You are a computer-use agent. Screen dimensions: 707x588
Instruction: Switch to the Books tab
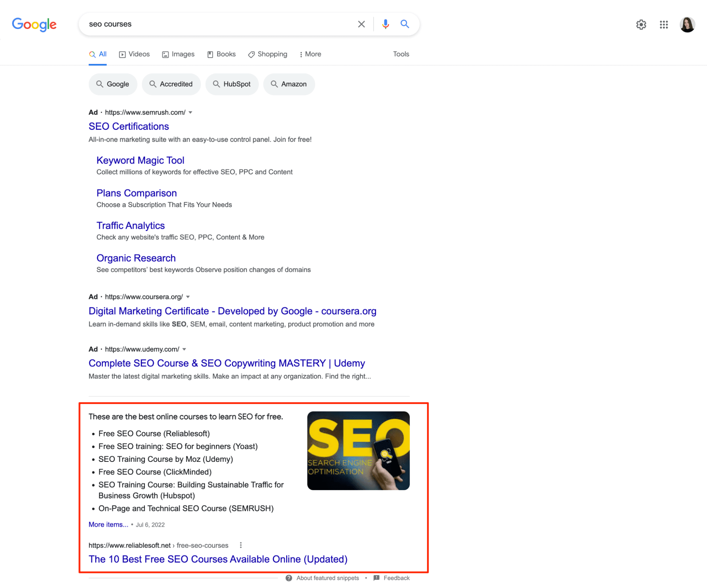221,54
